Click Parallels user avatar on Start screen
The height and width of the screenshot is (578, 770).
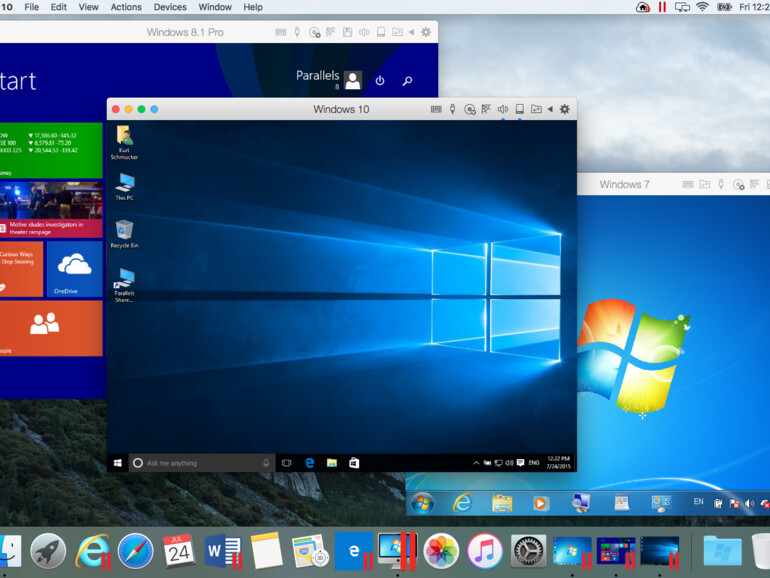[353, 80]
